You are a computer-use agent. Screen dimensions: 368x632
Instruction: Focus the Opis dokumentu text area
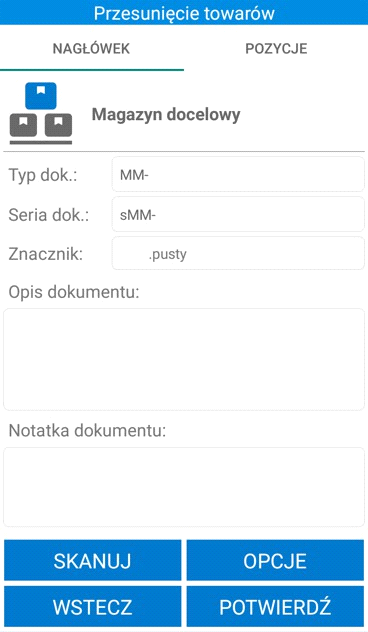(184, 360)
